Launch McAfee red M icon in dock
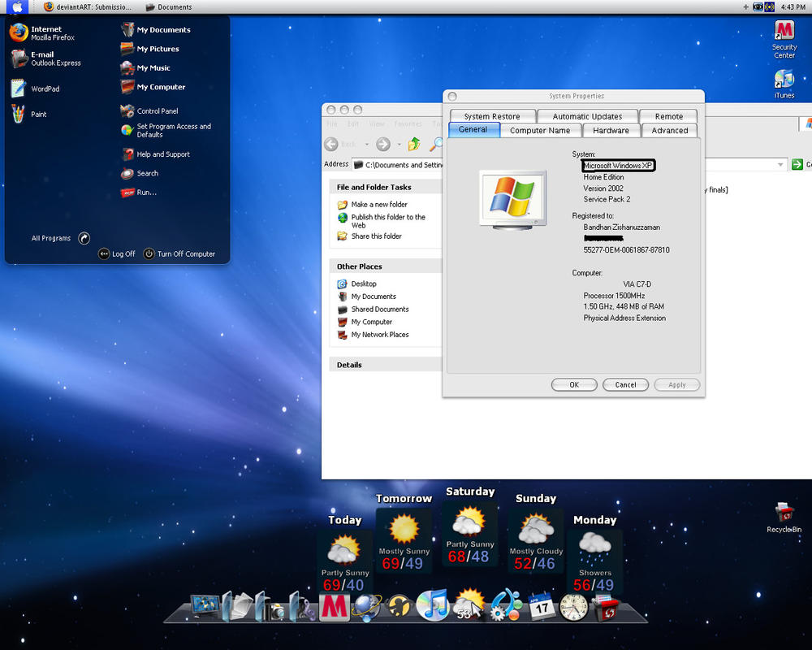Screen dimensions: 812x650 pyautogui.click(x=334, y=606)
